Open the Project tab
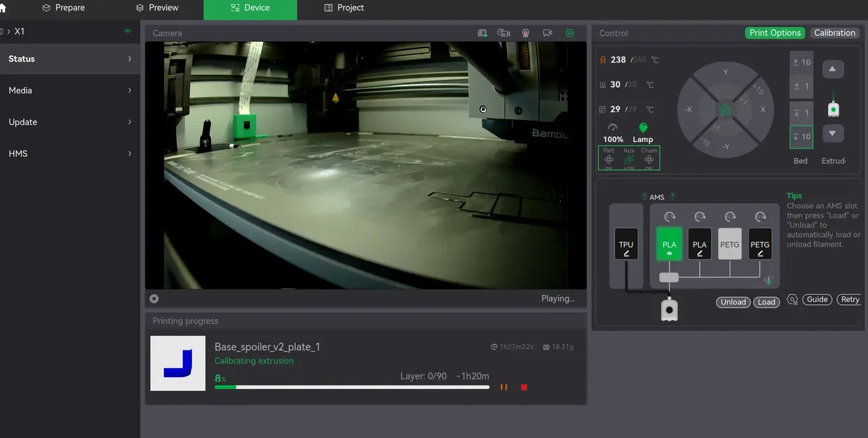This screenshot has height=438, width=868. coord(344,8)
